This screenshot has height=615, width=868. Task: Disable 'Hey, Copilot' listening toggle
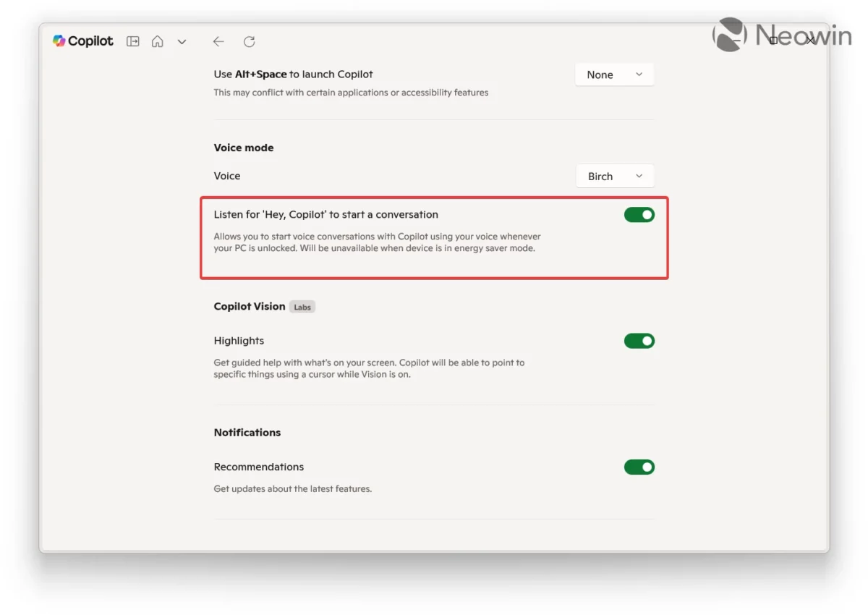click(x=639, y=215)
